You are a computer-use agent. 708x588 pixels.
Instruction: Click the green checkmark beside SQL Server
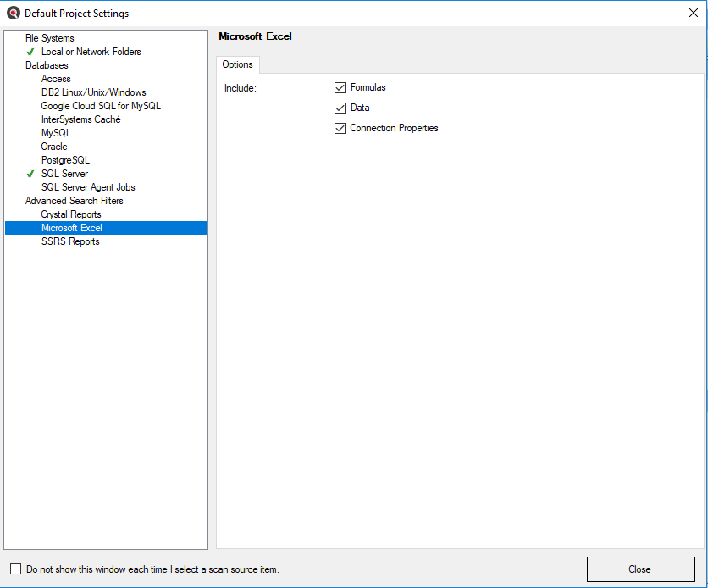pyautogui.click(x=30, y=174)
